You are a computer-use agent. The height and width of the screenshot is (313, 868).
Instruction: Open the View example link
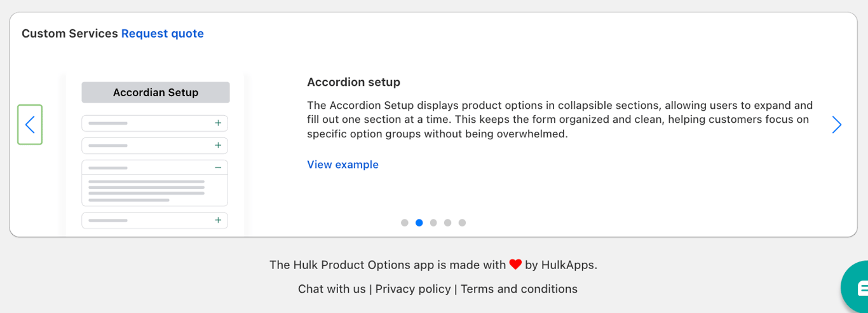coord(342,165)
